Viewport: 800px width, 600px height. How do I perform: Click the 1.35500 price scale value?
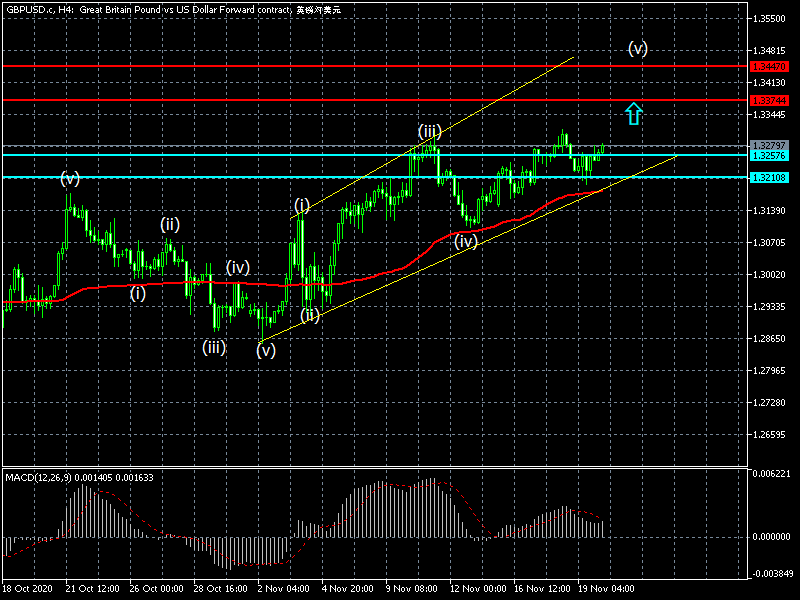point(770,19)
